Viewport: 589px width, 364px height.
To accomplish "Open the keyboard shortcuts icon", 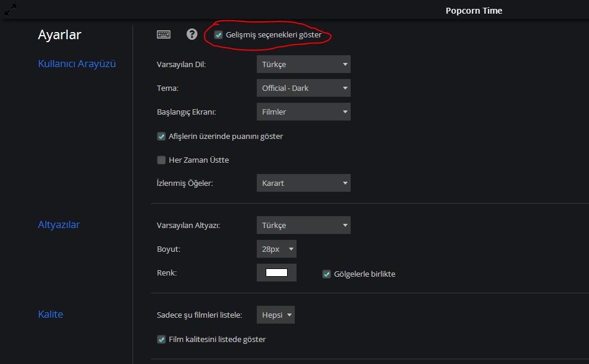I will pos(163,34).
